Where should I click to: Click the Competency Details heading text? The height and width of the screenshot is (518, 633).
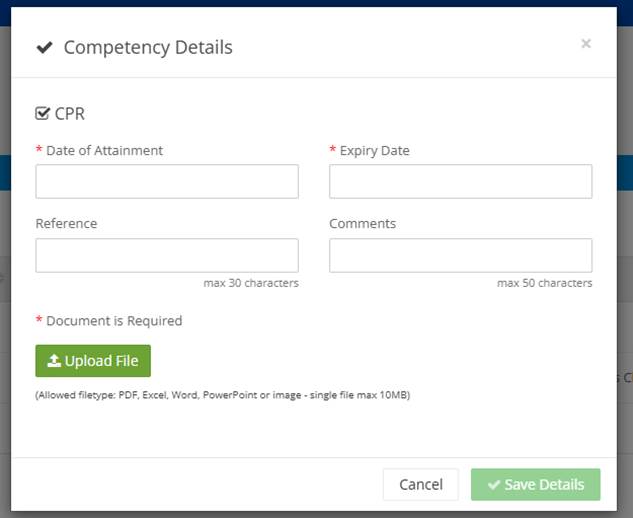tap(148, 47)
